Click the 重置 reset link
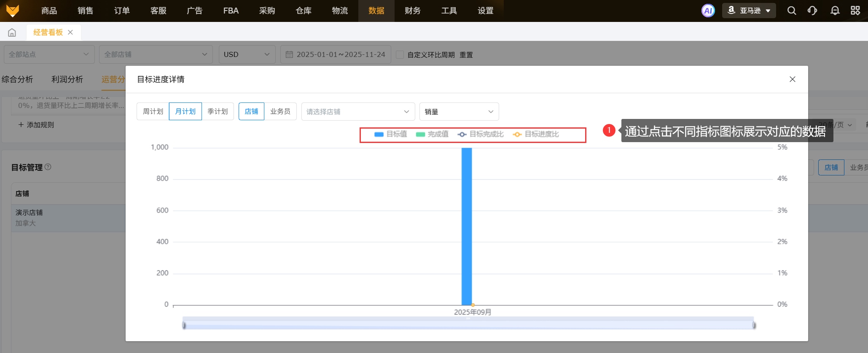Viewport: 868px width, 353px height. tap(466, 55)
